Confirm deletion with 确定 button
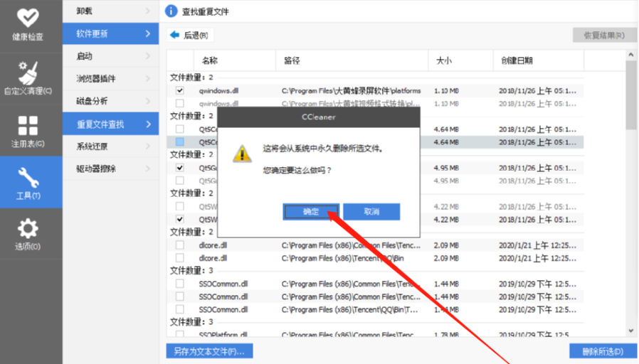639x364 pixels. [311, 212]
